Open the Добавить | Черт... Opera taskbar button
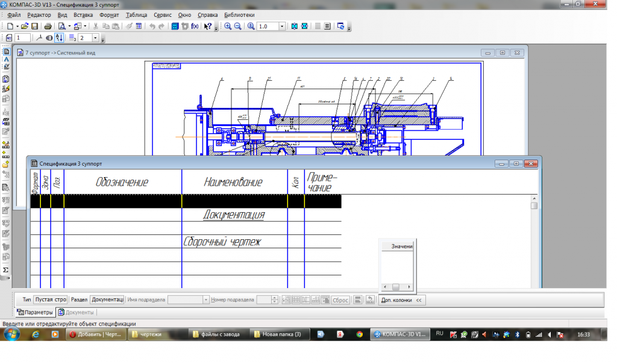The image size is (617, 364). (x=96, y=334)
